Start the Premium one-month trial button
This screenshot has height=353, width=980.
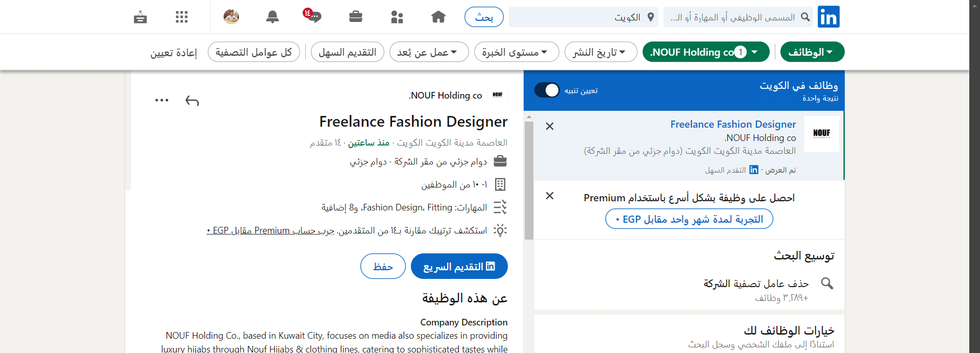(689, 219)
